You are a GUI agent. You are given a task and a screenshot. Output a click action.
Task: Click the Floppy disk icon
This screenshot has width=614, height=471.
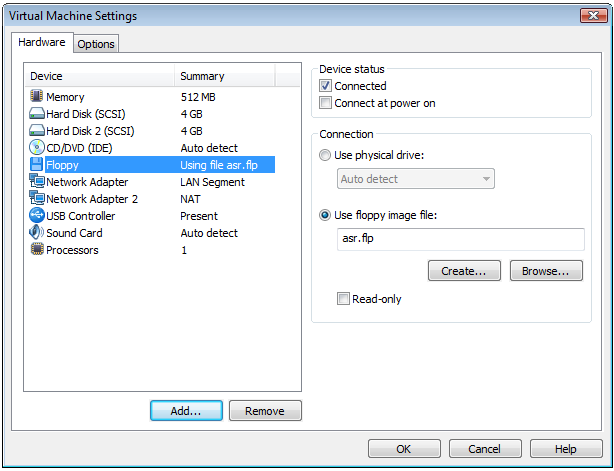tap(36, 165)
